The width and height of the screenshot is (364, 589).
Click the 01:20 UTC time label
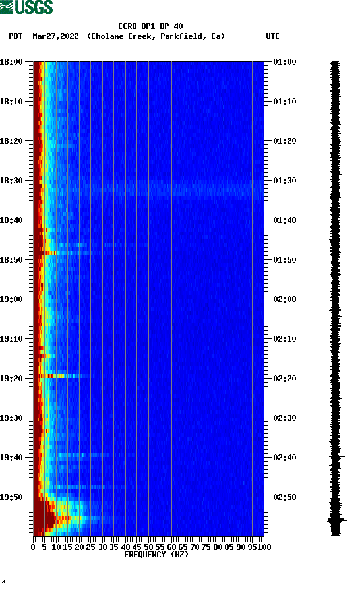click(285, 141)
